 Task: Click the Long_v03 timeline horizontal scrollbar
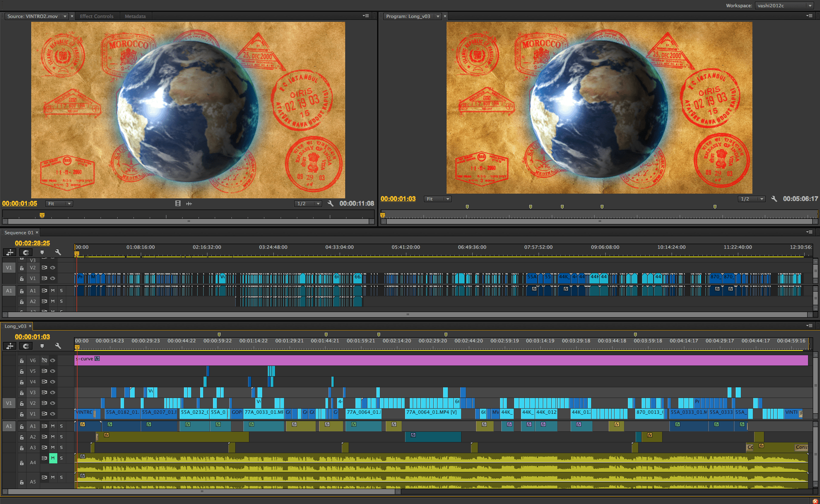click(x=202, y=492)
